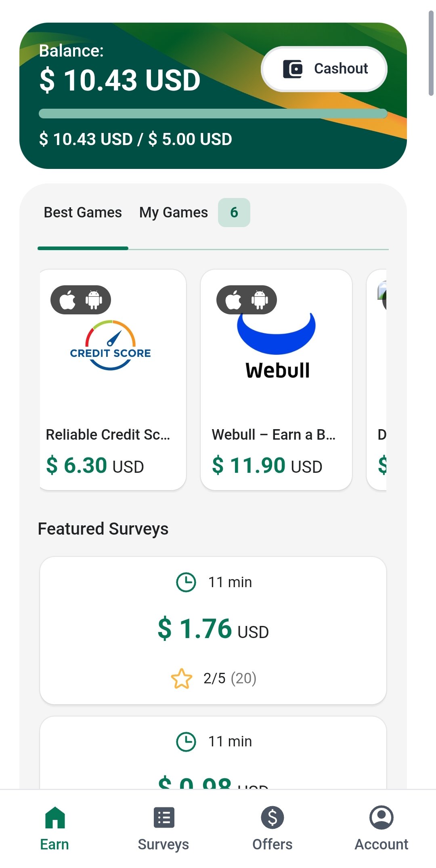Screen dimensions: 436x868
Task: Click Android icon on Webull card
Action: [260, 300]
